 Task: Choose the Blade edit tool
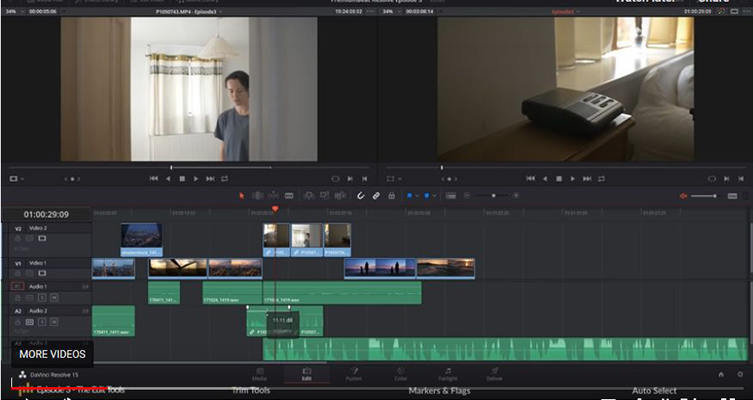289,195
